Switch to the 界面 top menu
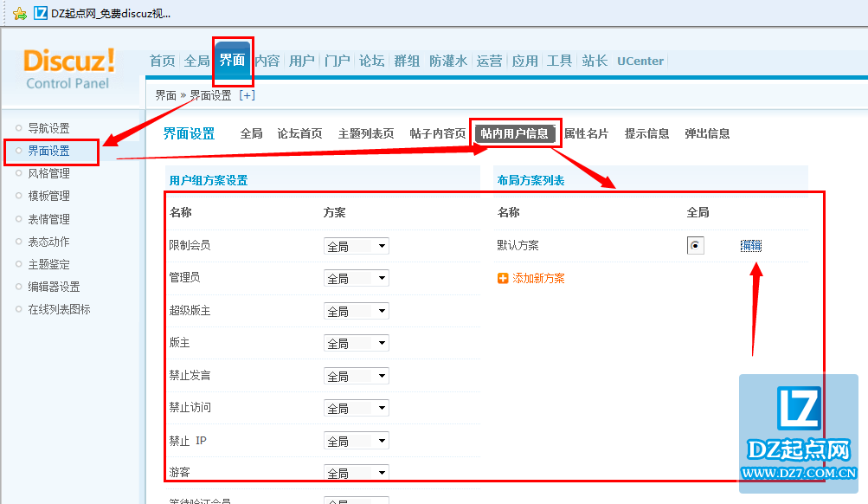The width and height of the screenshot is (868, 504). [x=232, y=61]
